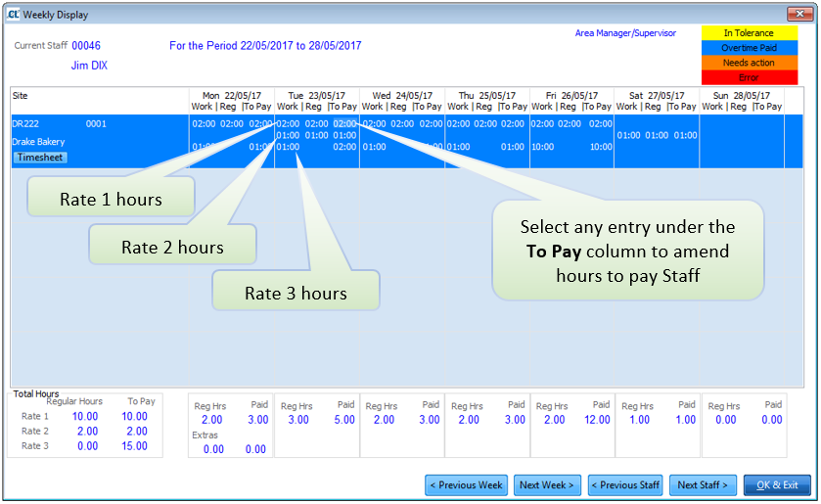
Task: Click the orange Needs action legend swatch
Action: [x=749, y=63]
